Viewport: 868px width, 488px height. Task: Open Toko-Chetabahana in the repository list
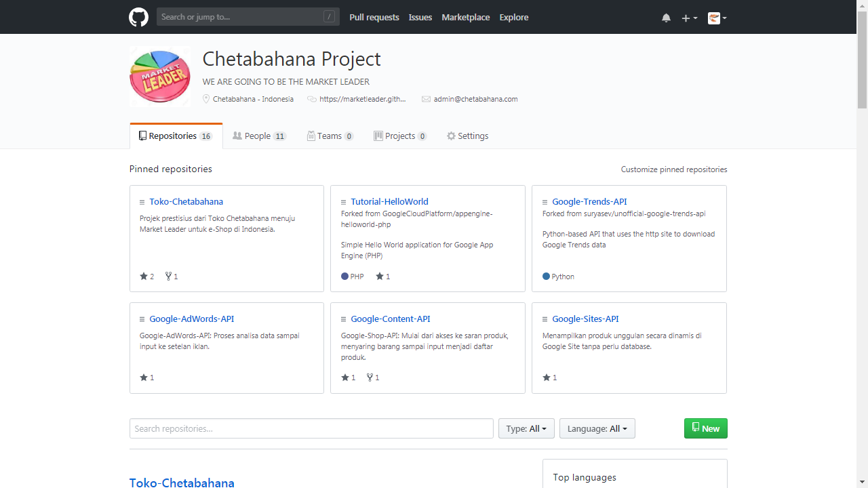point(182,483)
